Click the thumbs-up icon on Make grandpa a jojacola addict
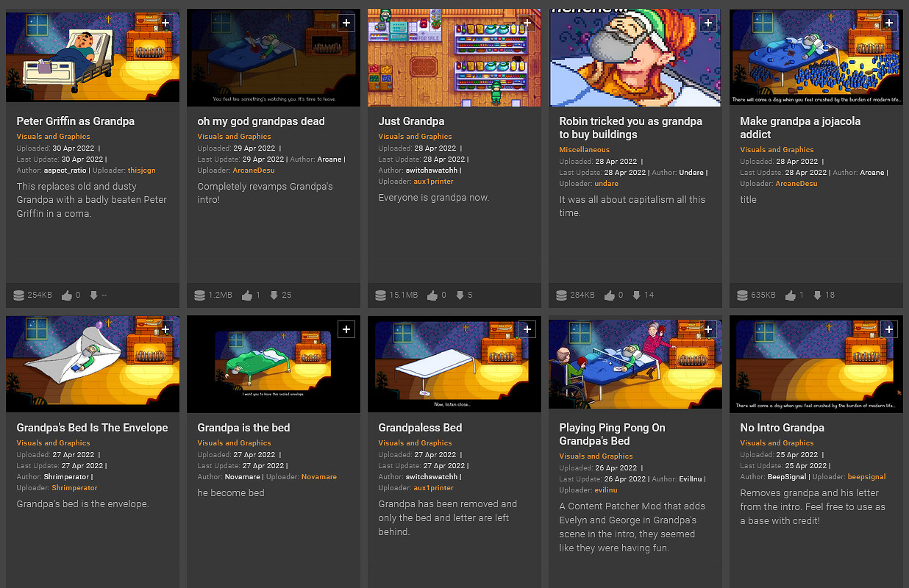The image size is (909, 588). click(790, 295)
